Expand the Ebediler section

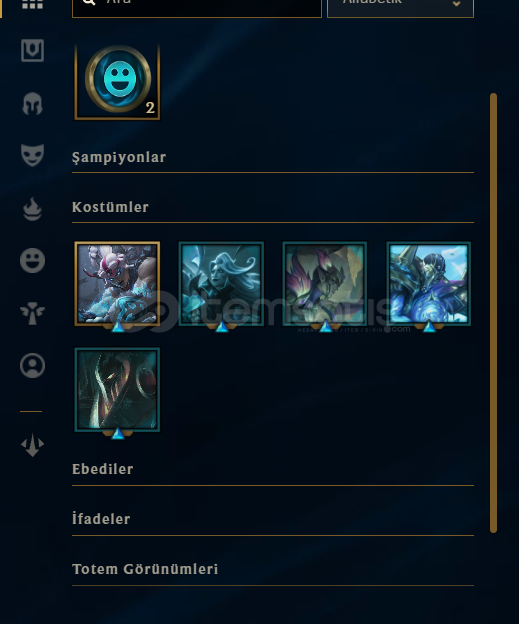[x=273, y=470]
